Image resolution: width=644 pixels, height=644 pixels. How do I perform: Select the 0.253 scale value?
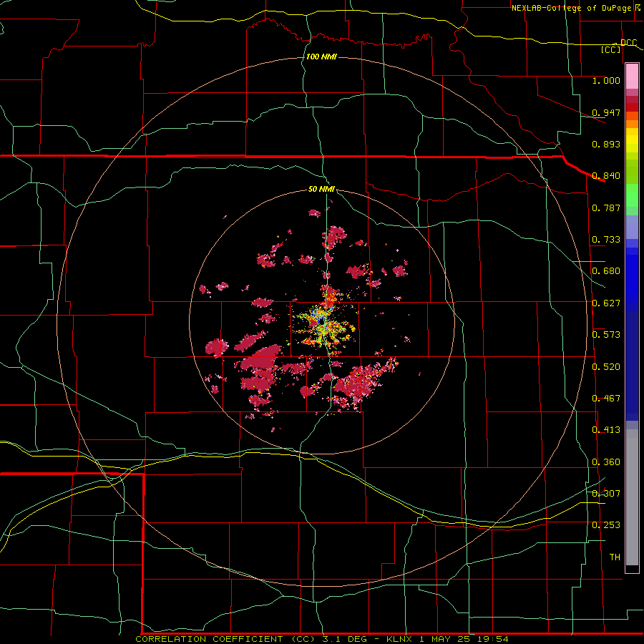606,525
